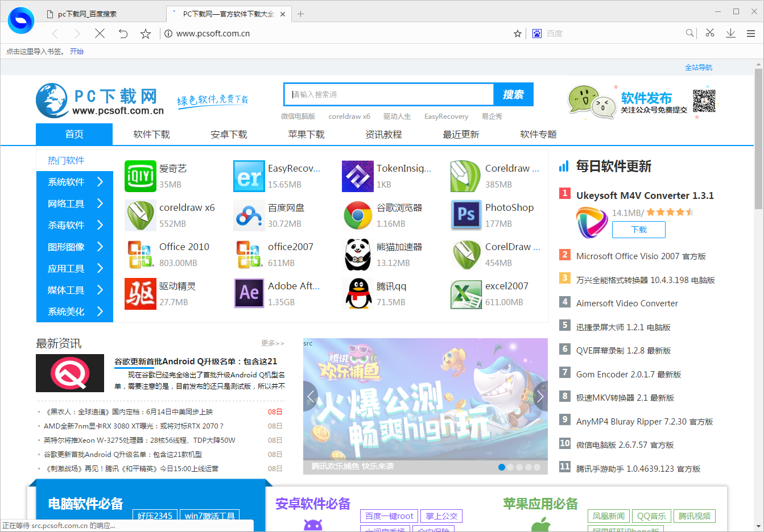Click the 腾讯欢乐捕鱼 banner image

pos(426,406)
